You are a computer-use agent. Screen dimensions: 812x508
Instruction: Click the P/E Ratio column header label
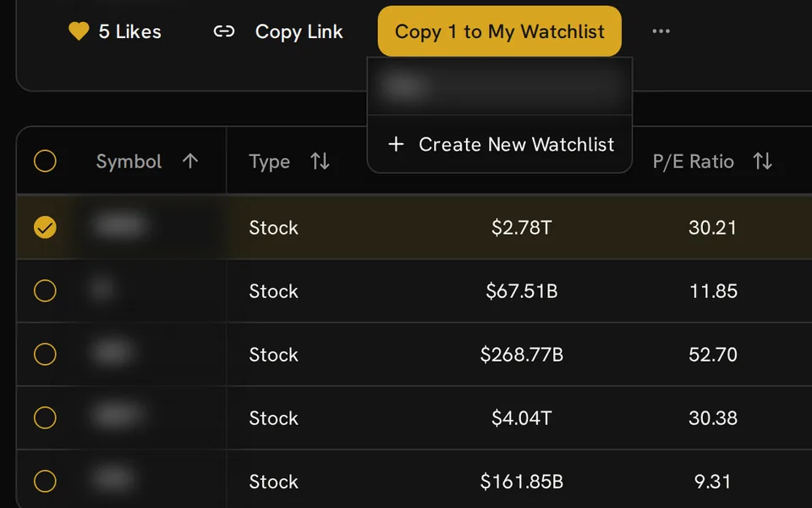tap(694, 162)
